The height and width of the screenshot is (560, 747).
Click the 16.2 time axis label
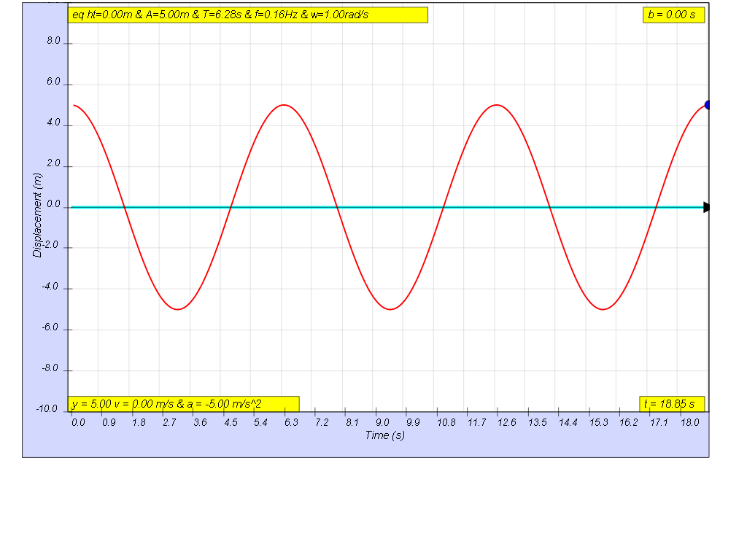point(628,422)
